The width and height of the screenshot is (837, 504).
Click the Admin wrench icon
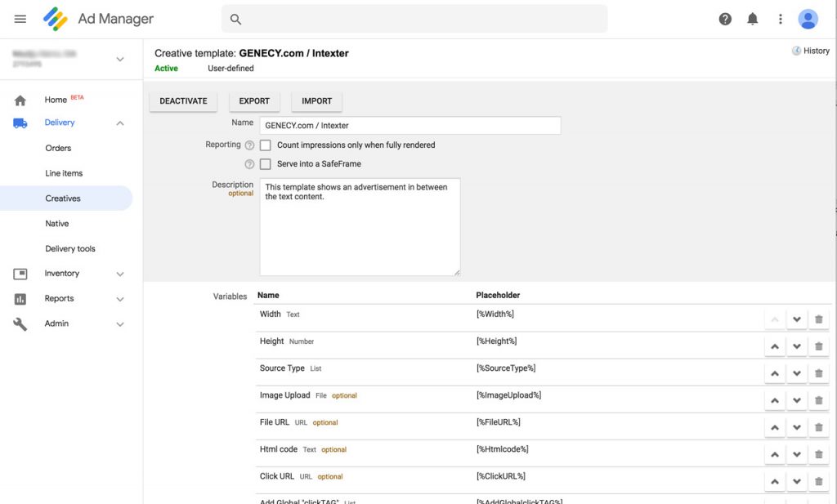pyautogui.click(x=20, y=323)
